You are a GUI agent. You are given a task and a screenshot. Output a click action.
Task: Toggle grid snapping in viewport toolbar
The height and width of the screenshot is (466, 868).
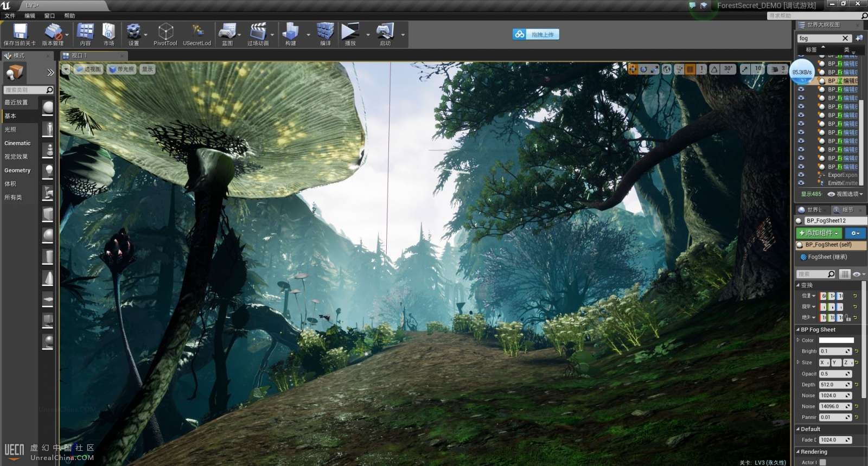(690, 69)
